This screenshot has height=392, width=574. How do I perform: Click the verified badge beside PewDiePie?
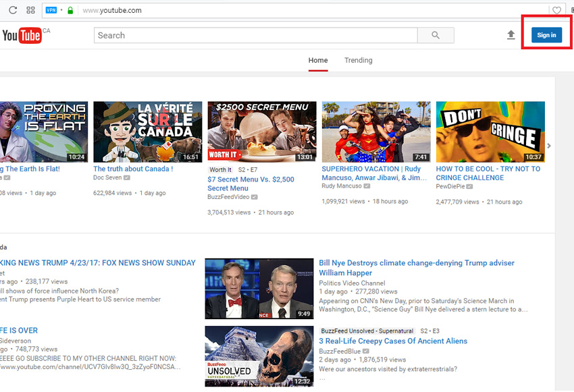coord(470,186)
